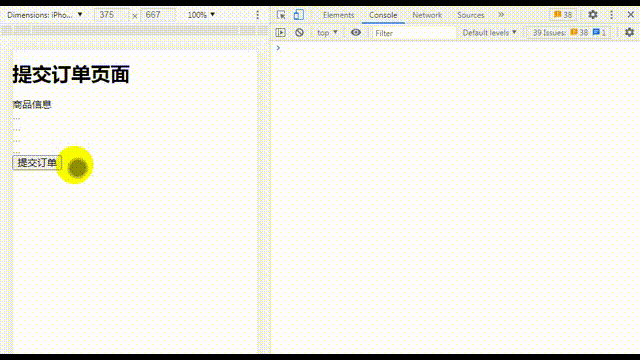
Task: Focus the console Filter field
Action: point(413,33)
